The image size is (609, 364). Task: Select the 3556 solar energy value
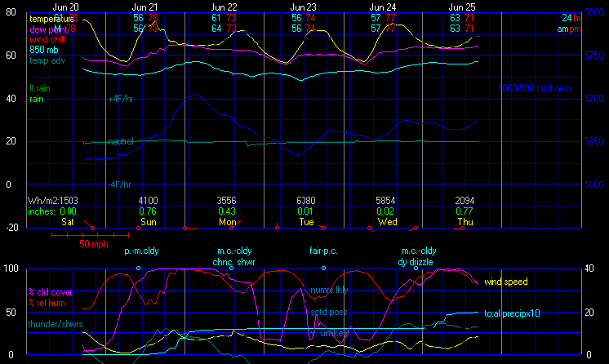pyautogui.click(x=226, y=201)
